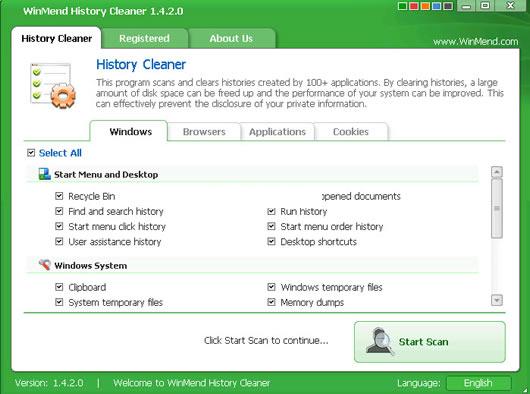
Task: Toggle the Select All checkbox
Action: 31,153
